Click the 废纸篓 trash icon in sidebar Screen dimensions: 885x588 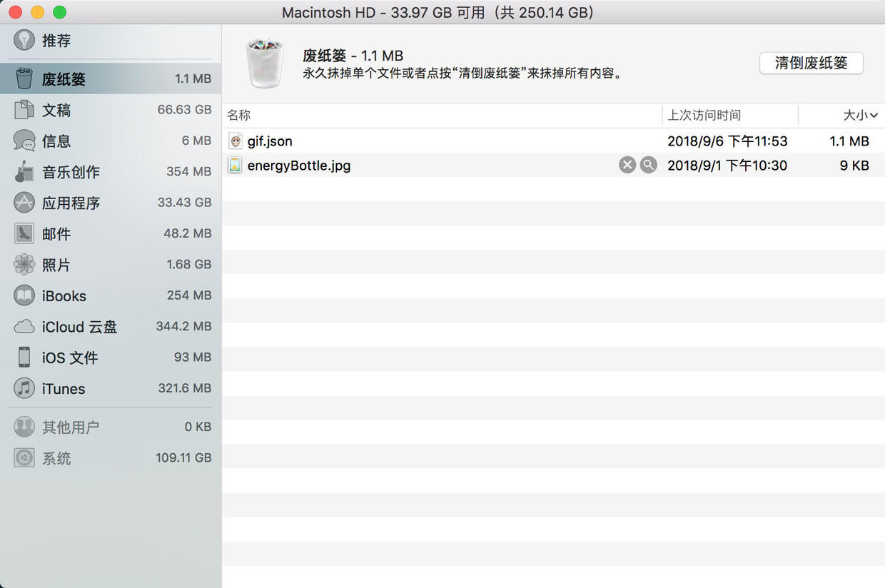(24, 78)
